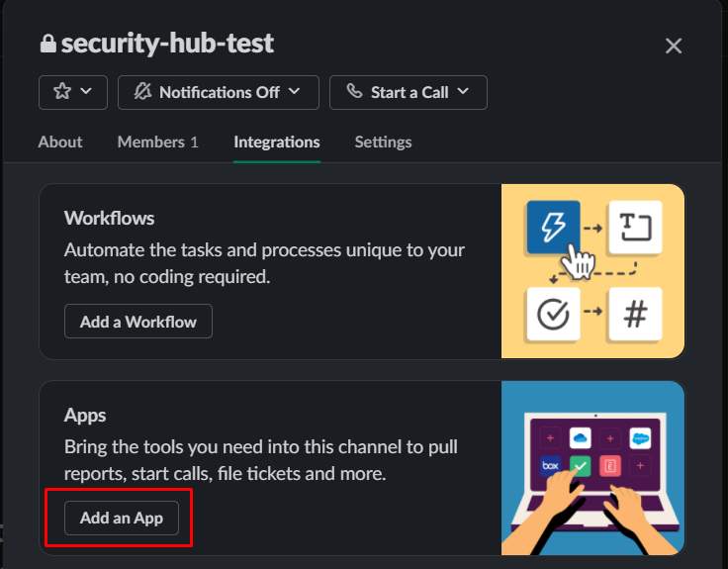Click the green checkmark app icon on laptop
This screenshot has width=728, height=569.
[x=580, y=466]
